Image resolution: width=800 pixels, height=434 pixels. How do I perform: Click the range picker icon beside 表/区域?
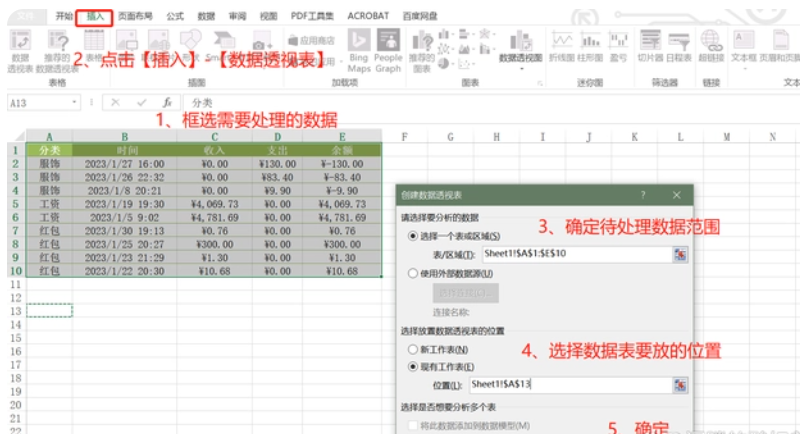coord(680,254)
